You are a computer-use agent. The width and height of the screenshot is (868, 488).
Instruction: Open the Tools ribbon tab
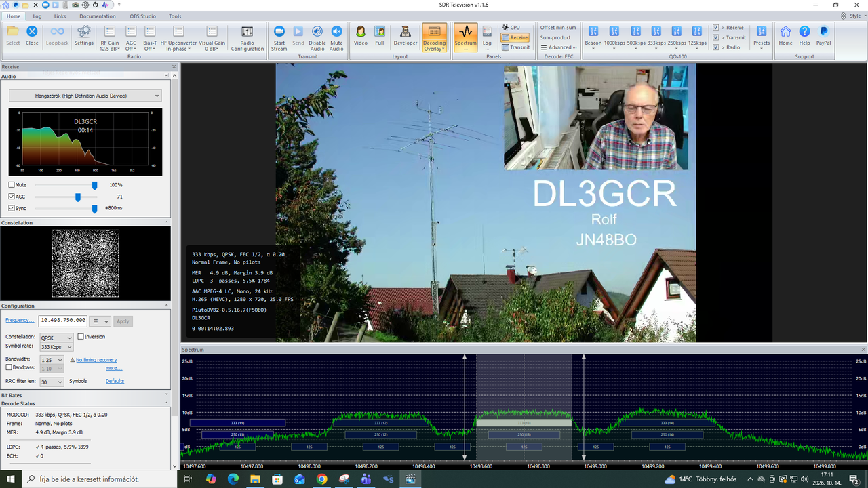pyautogui.click(x=175, y=16)
